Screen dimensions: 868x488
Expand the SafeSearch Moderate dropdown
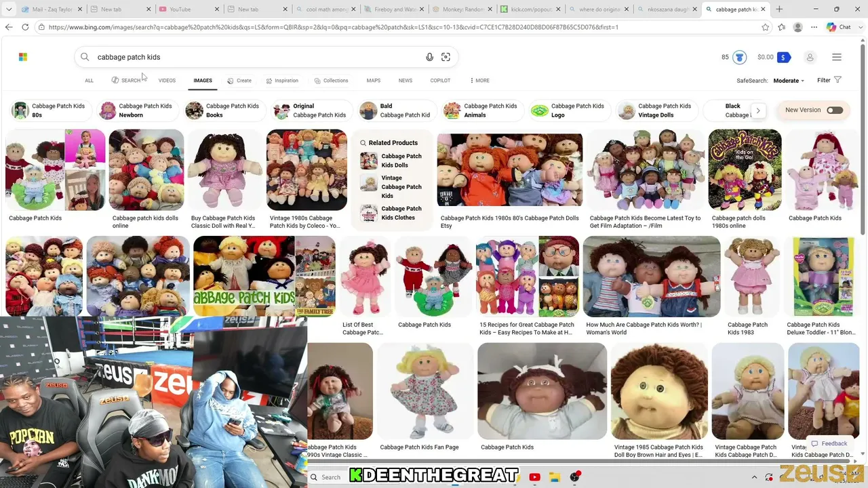(x=789, y=81)
